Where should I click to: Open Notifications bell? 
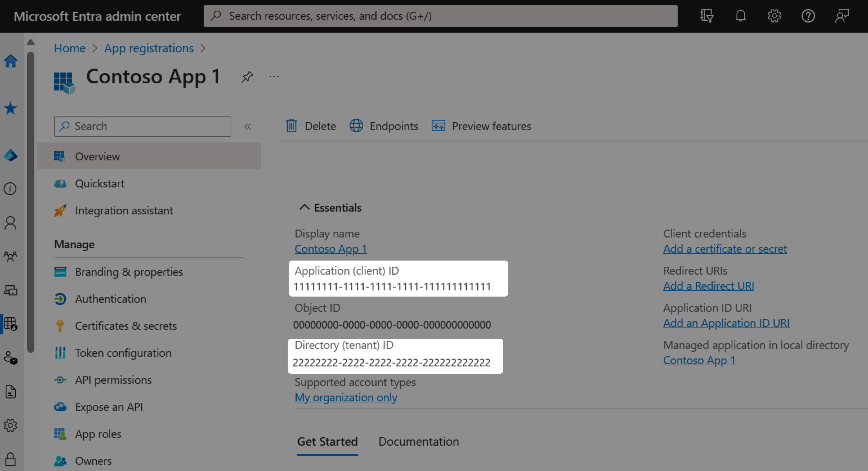pos(741,16)
